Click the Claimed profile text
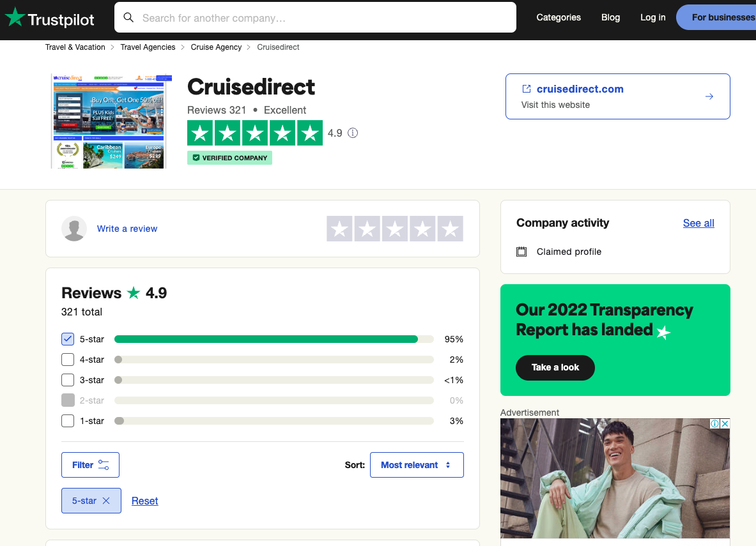Image resolution: width=756 pixels, height=546 pixels. [x=569, y=252]
